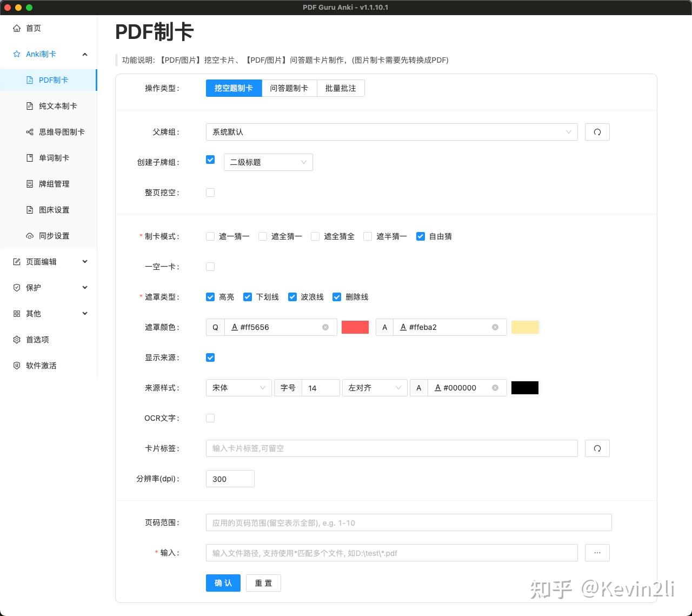The height and width of the screenshot is (616, 692).
Task: Uncheck the 自由猜 mode option
Action: (421, 236)
